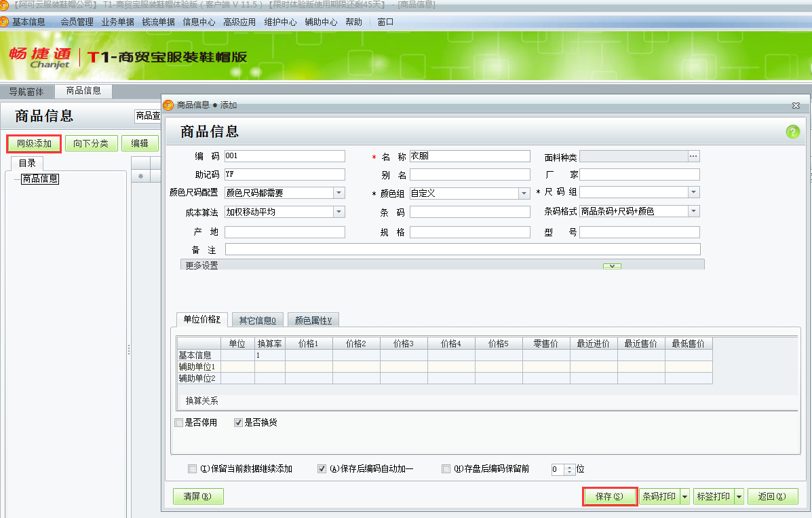Click the 向下分类 button
The image size is (812, 518).
coord(91,144)
